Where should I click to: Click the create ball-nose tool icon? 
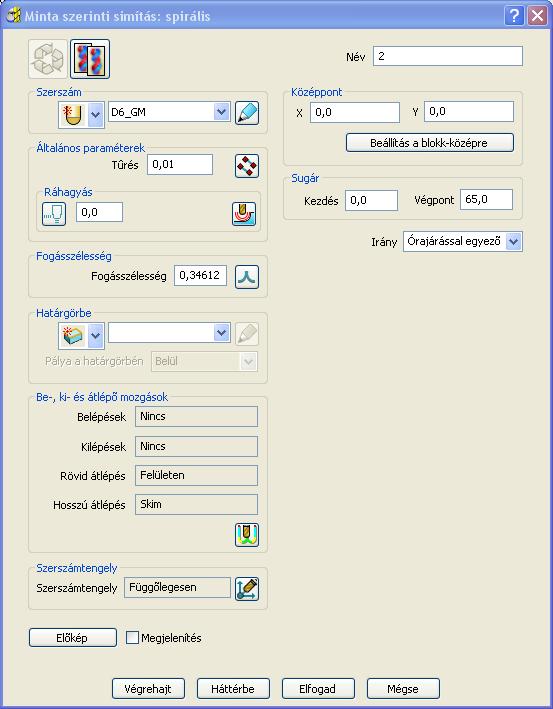pos(73,114)
